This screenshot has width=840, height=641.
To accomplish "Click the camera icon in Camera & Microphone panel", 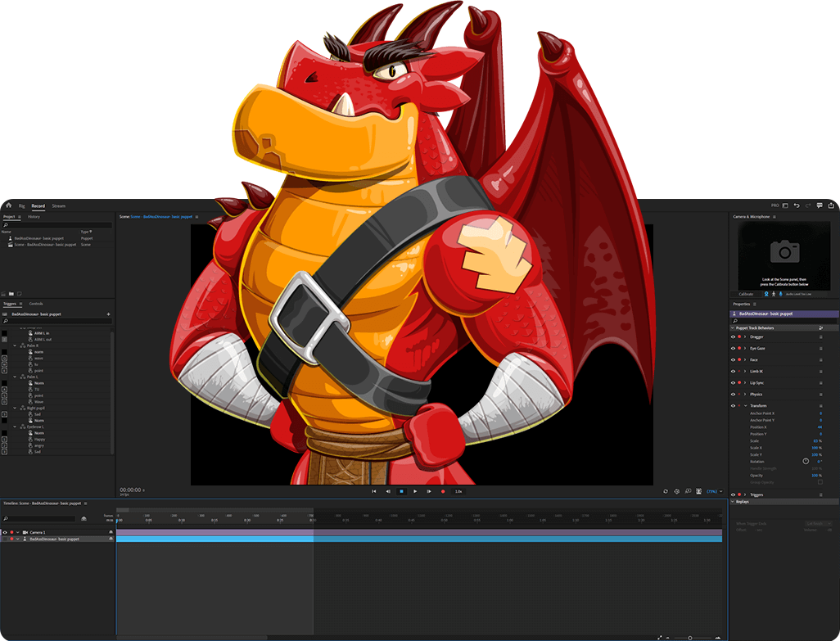I will coord(784,251).
